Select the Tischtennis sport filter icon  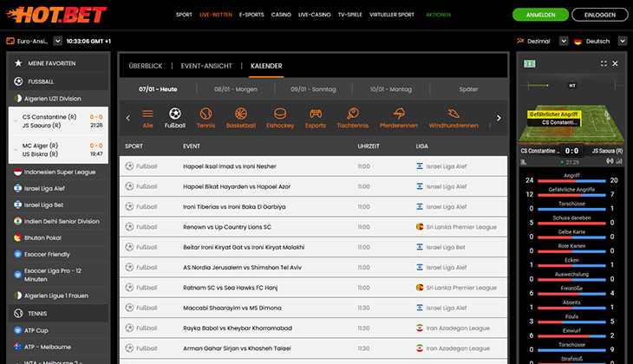coord(352,114)
